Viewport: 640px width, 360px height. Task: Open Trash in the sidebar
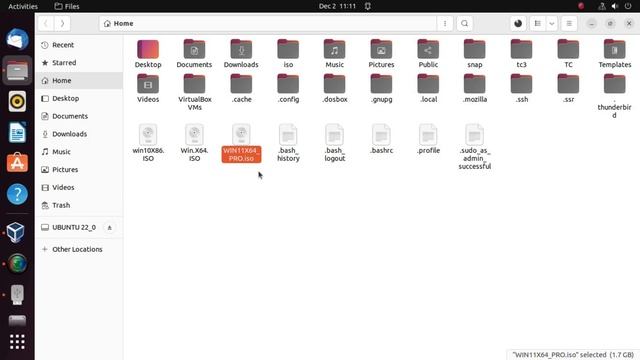79,205
